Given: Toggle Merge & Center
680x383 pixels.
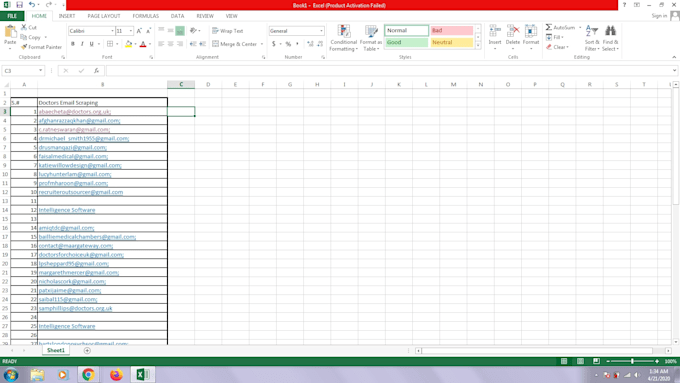Looking at the screenshot, I should (235, 44).
